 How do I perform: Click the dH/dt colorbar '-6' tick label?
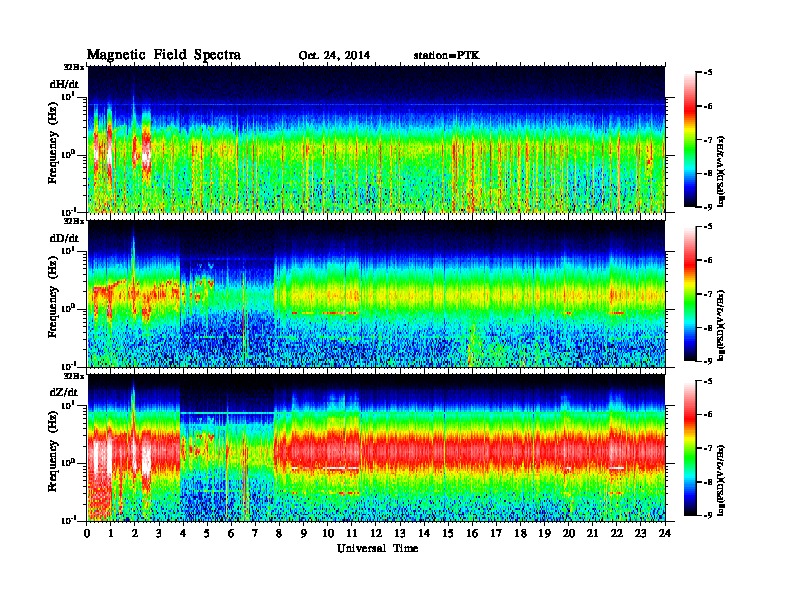tap(708, 106)
